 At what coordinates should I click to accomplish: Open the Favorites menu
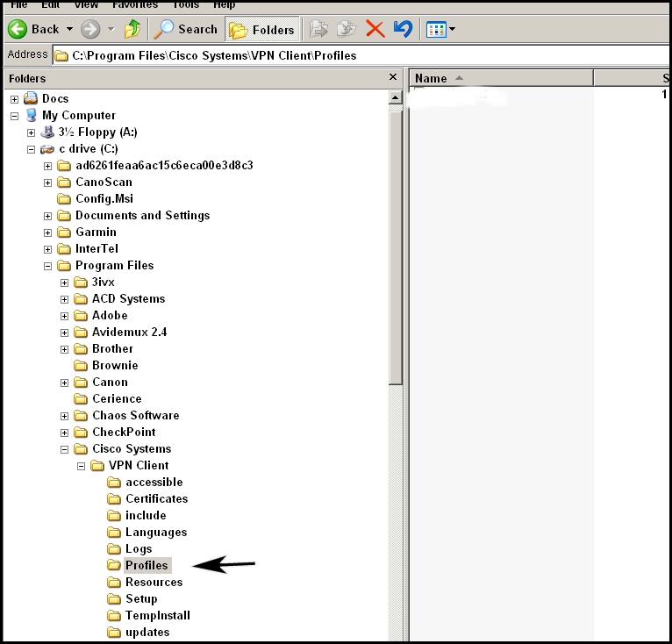coord(135,4)
